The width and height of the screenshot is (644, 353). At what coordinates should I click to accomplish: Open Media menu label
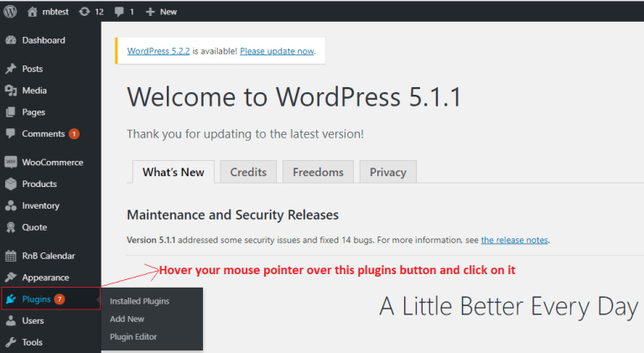click(34, 91)
